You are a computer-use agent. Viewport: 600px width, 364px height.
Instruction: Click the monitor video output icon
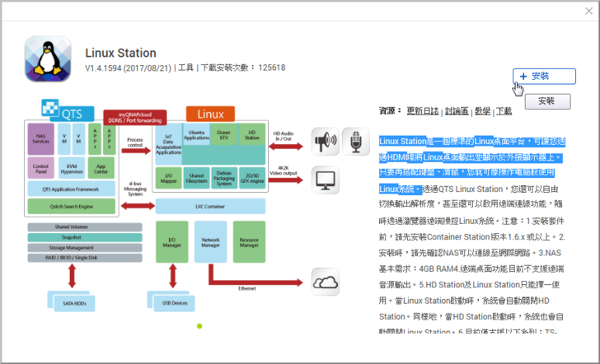coord(326,180)
